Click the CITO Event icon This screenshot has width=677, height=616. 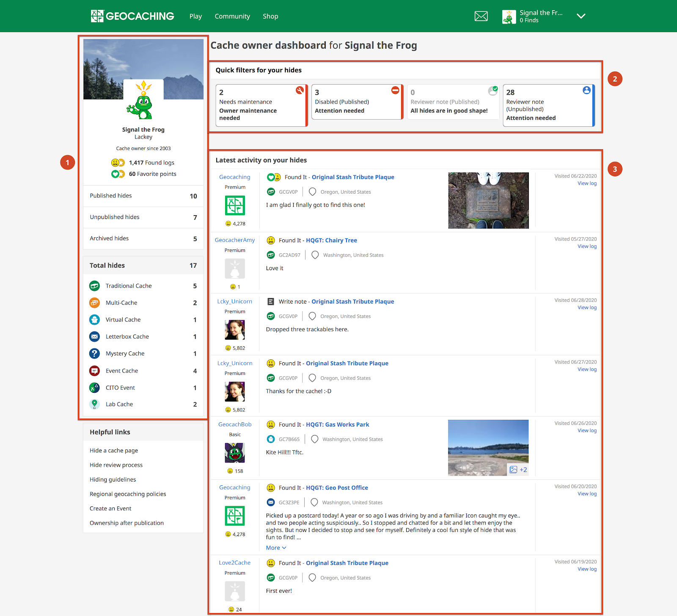coord(94,388)
